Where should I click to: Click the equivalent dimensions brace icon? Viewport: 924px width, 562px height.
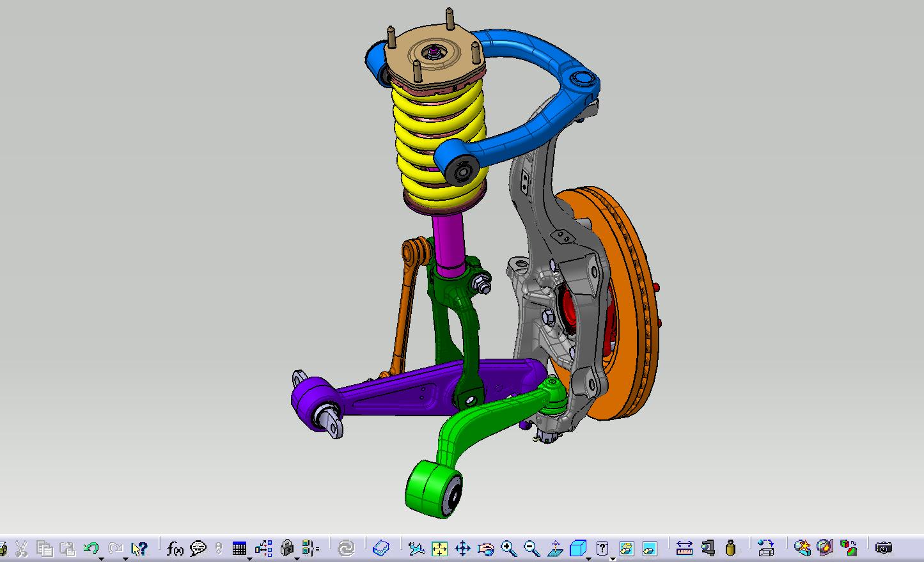[x=311, y=548]
